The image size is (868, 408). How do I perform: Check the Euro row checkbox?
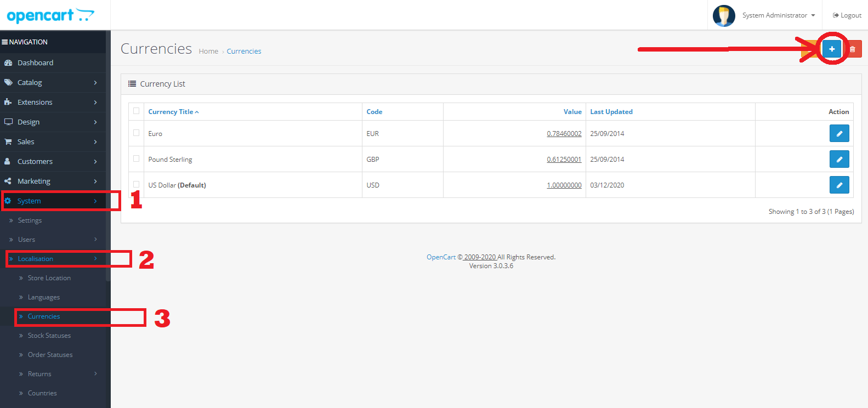[x=136, y=133]
